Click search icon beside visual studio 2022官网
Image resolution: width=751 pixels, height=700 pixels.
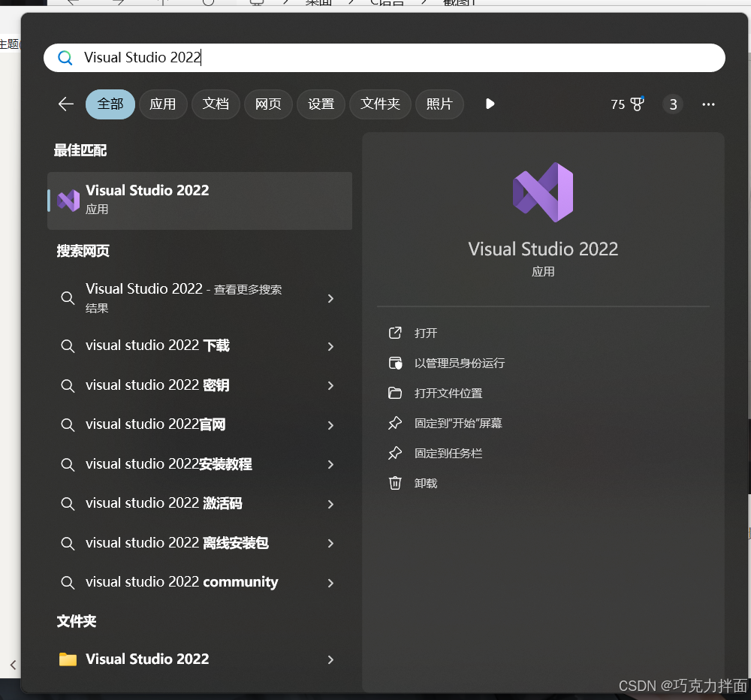(68, 425)
